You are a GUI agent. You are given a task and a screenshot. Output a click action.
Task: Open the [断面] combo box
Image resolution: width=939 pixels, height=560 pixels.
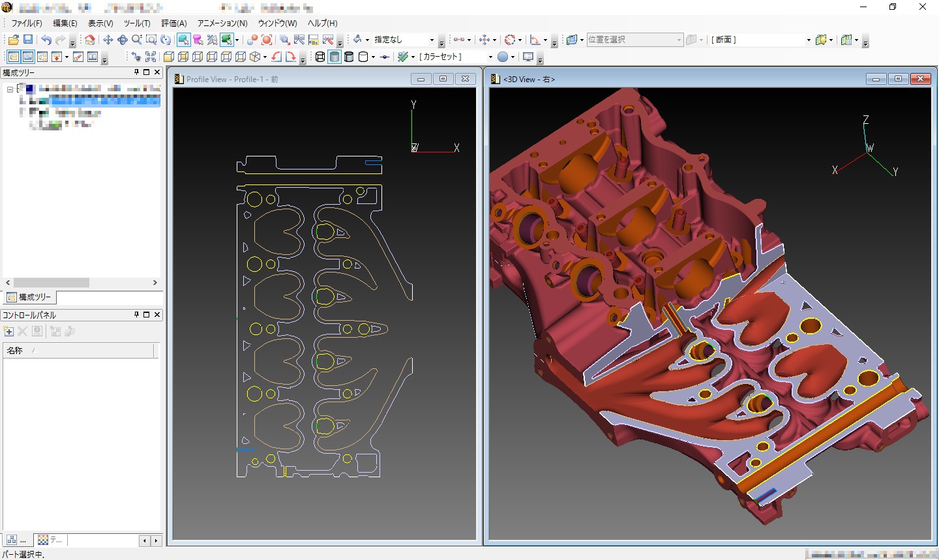809,40
